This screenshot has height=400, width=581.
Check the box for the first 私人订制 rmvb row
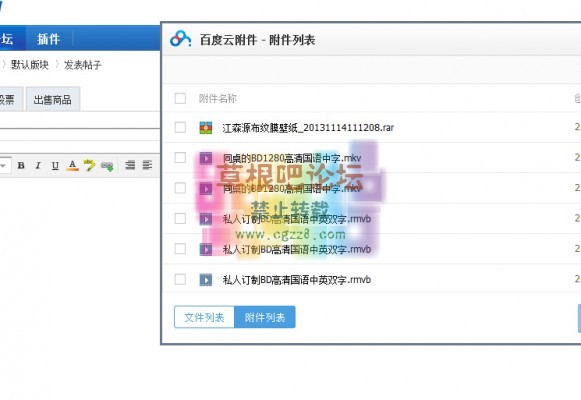pyautogui.click(x=180, y=218)
